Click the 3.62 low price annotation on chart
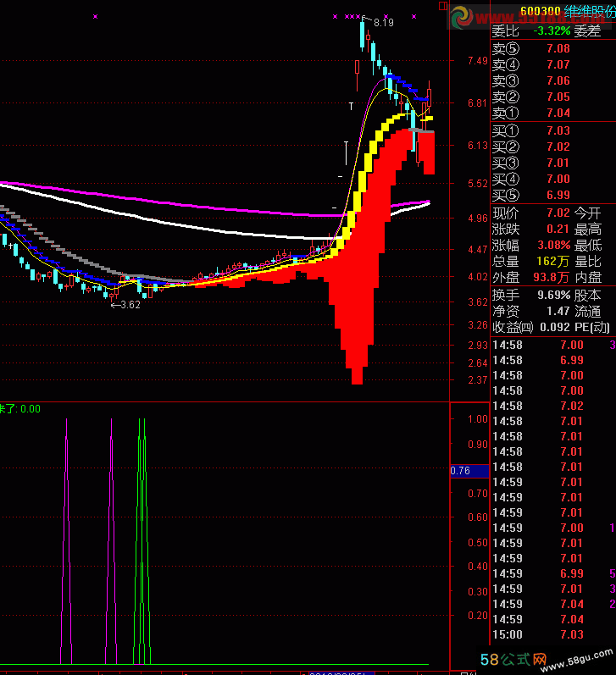616x675 pixels. point(130,305)
